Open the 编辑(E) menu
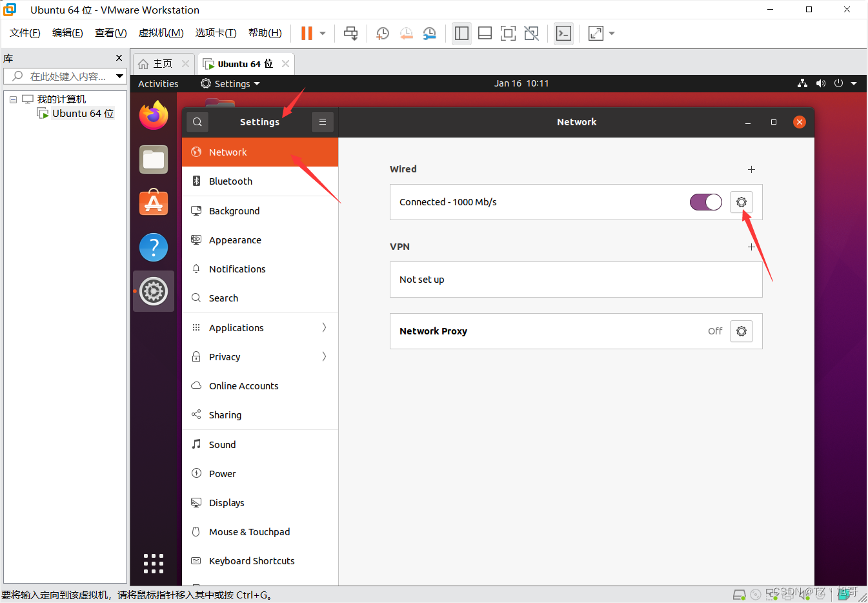This screenshot has width=868, height=603. (x=68, y=33)
